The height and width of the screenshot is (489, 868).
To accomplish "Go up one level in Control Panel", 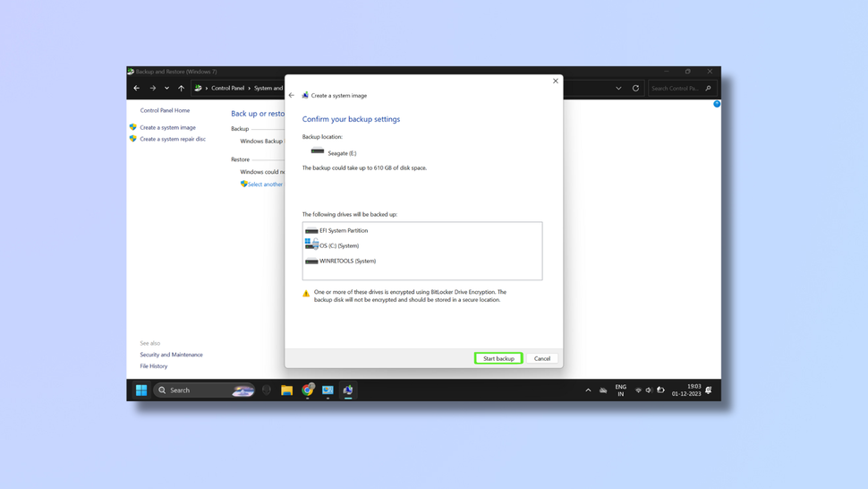I will click(181, 88).
